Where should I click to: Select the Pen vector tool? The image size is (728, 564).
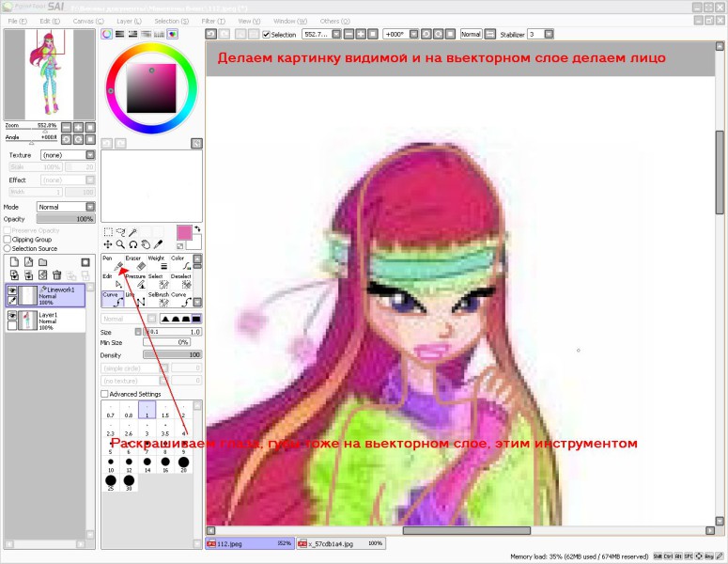point(113,262)
